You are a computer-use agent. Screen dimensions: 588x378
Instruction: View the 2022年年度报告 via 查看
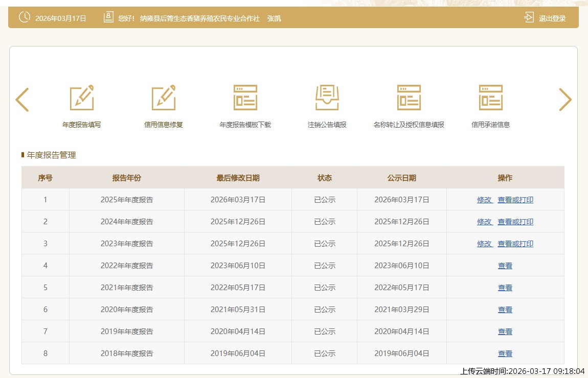505,266
